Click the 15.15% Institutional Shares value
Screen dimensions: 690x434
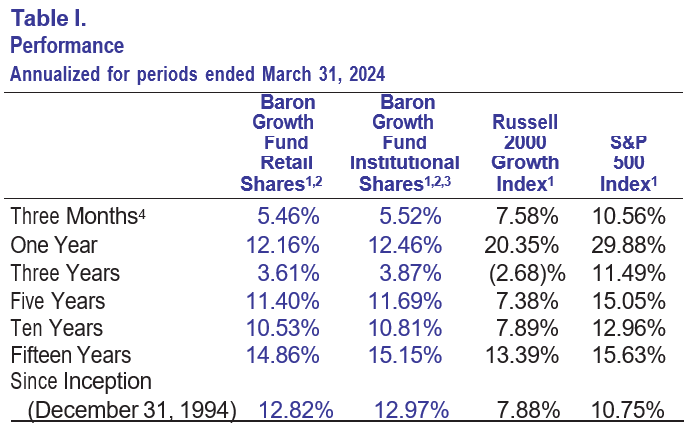pyautogui.click(x=407, y=355)
